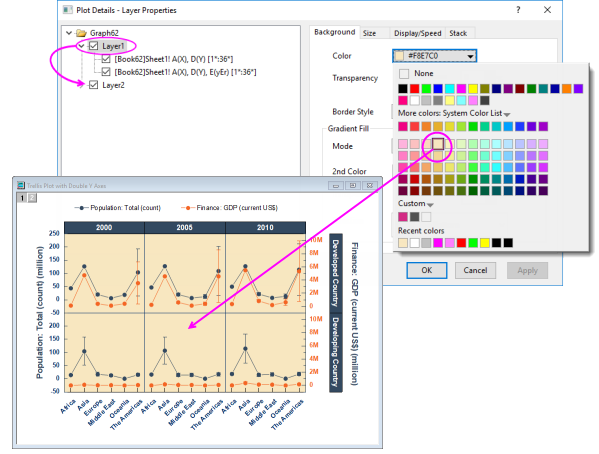
Task: Uncheck the A(X), D(Y), E(yEr) plot checkbox
Action: point(106,72)
